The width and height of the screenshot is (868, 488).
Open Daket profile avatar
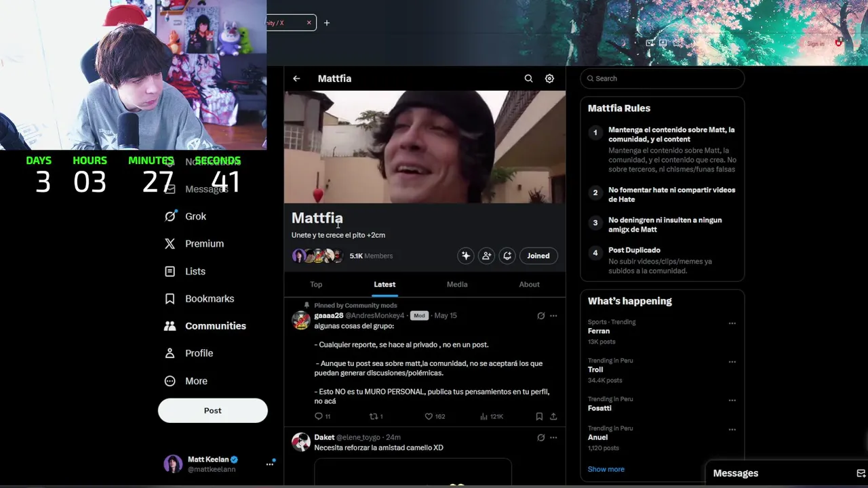tap(301, 442)
